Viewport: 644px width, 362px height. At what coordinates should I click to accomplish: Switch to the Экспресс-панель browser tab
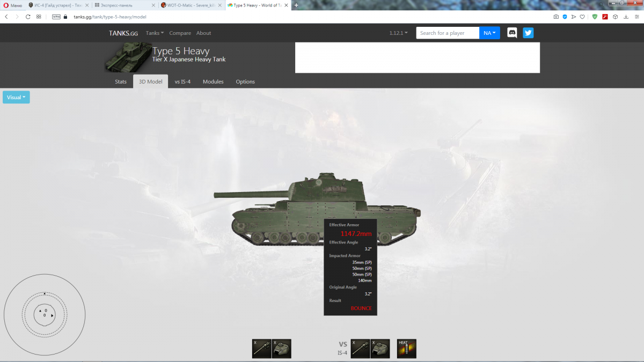point(125,5)
